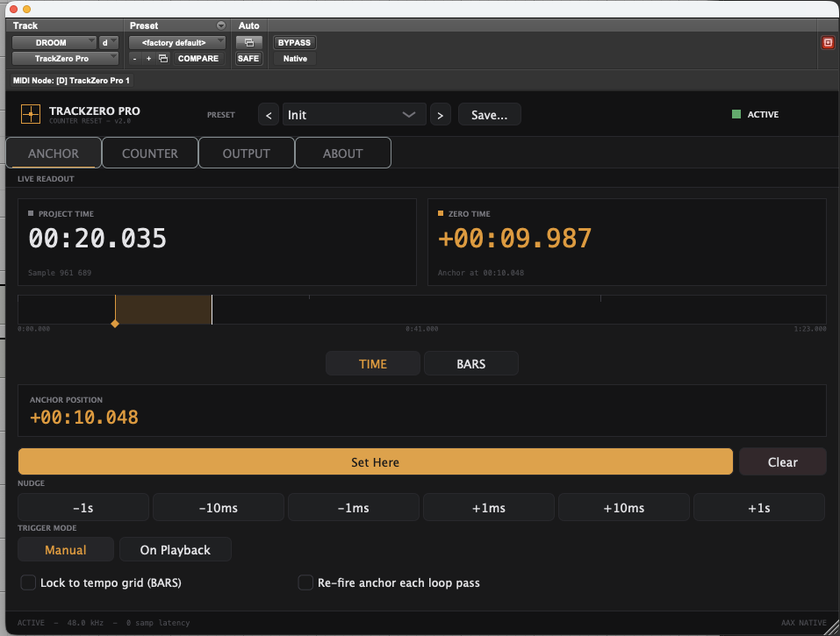Viewport: 840px width, 636px height.
Task: Click the 48.0 kHz status bar text
Action: 85,623
